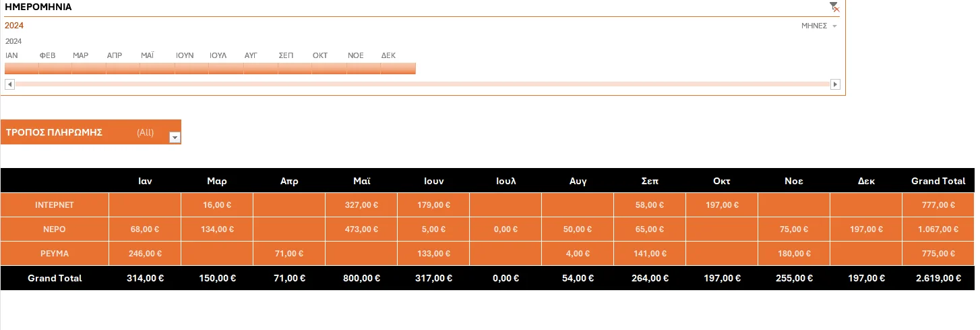Select the ΟΚΤ segment in timeline

click(330, 68)
